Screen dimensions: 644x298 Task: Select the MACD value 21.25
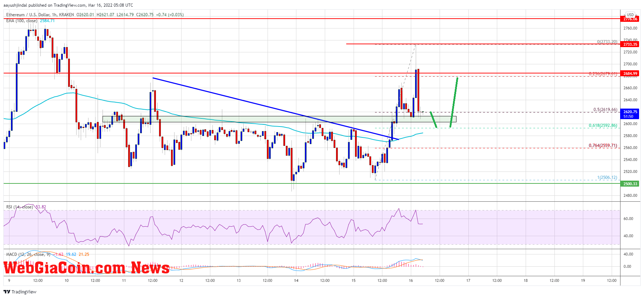(x=84, y=254)
